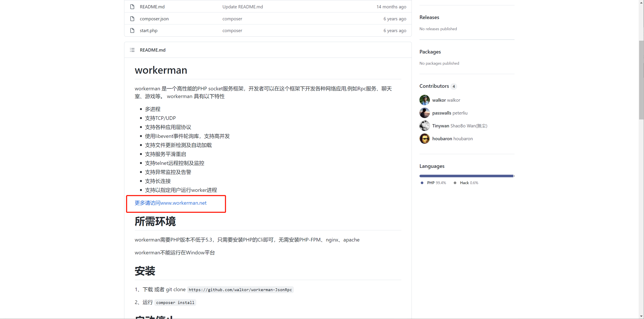Open the README outline list icon
The width and height of the screenshot is (644, 319).
pos(132,50)
